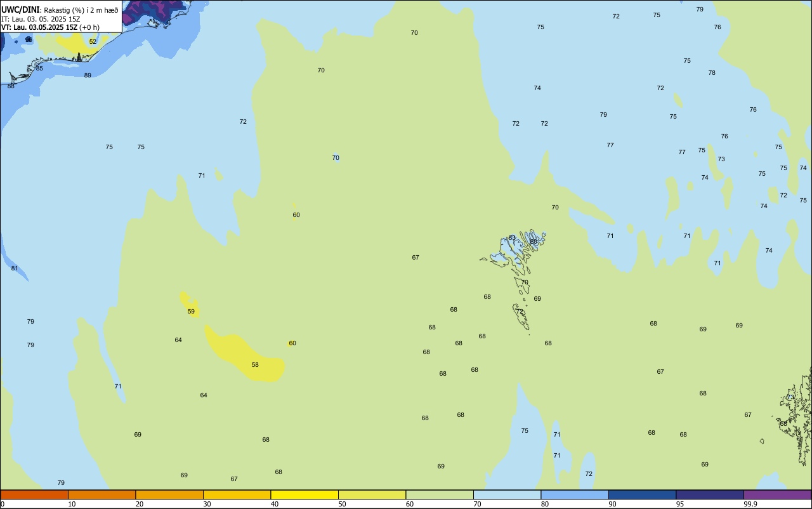The height and width of the screenshot is (509, 812).
Task: Pick the light green 60–70 legend swatch
Action: [x=440, y=494]
